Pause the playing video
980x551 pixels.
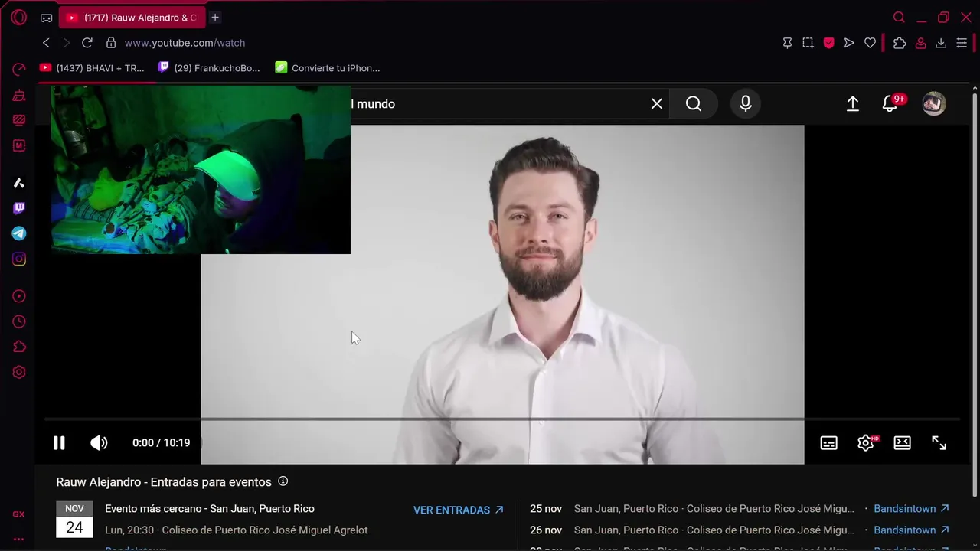(59, 442)
